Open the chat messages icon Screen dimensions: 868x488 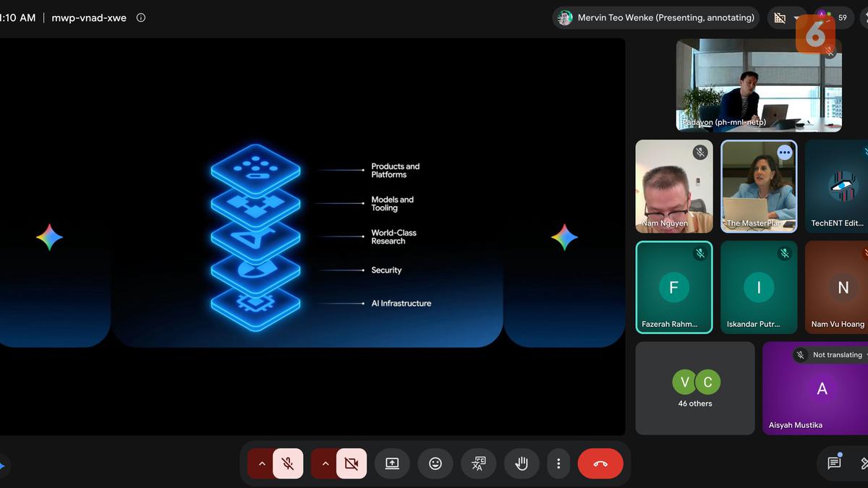[x=834, y=463]
